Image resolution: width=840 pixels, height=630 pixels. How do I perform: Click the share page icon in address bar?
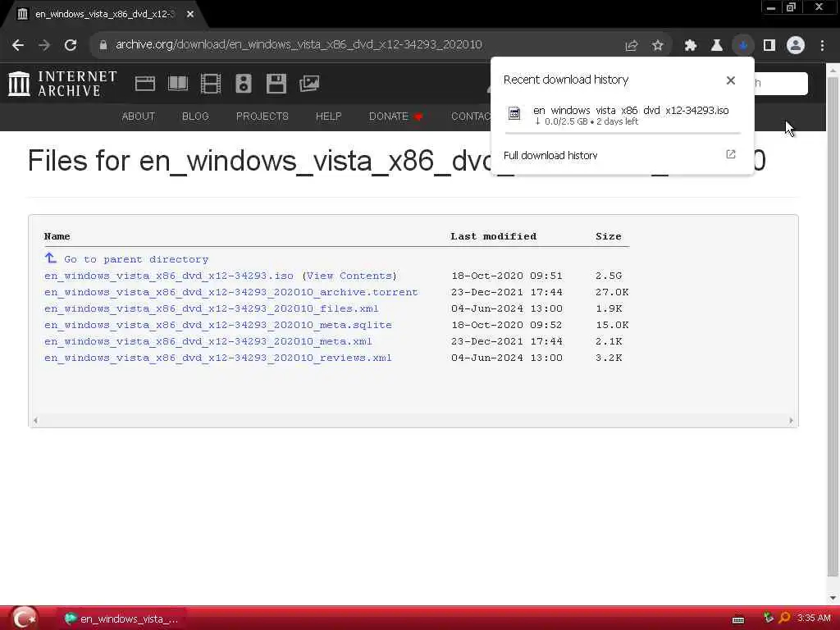tap(632, 46)
